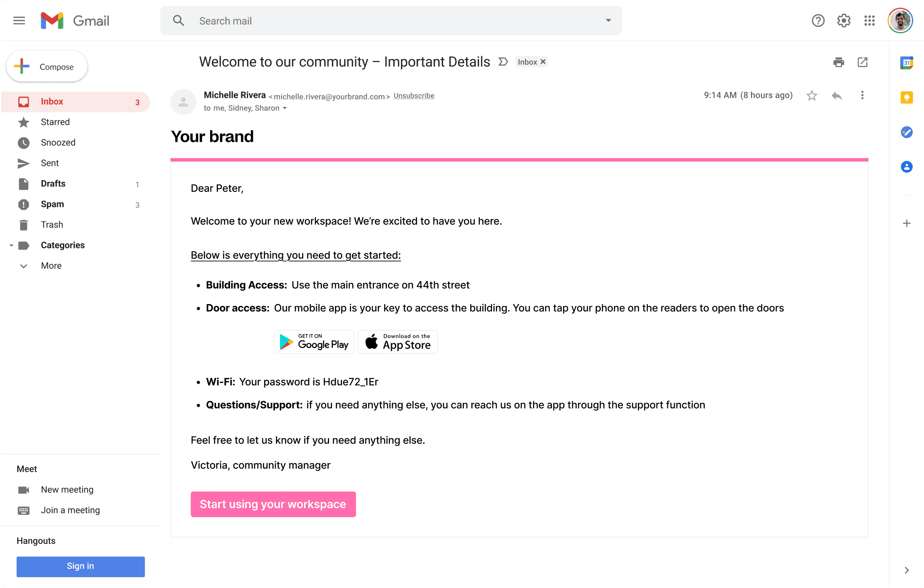Open Google Calendar in the side panel
Screen dimensions: 924x588
tap(906, 62)
